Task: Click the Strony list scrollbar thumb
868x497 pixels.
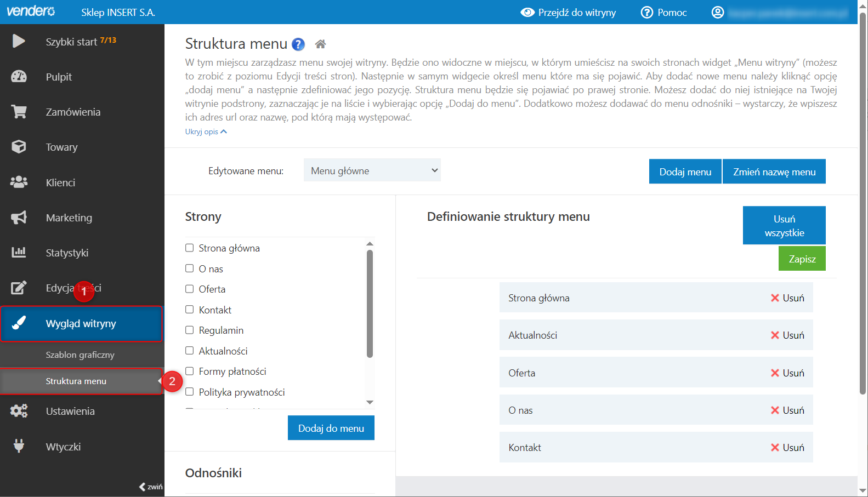Action: [x=370, y=303]
